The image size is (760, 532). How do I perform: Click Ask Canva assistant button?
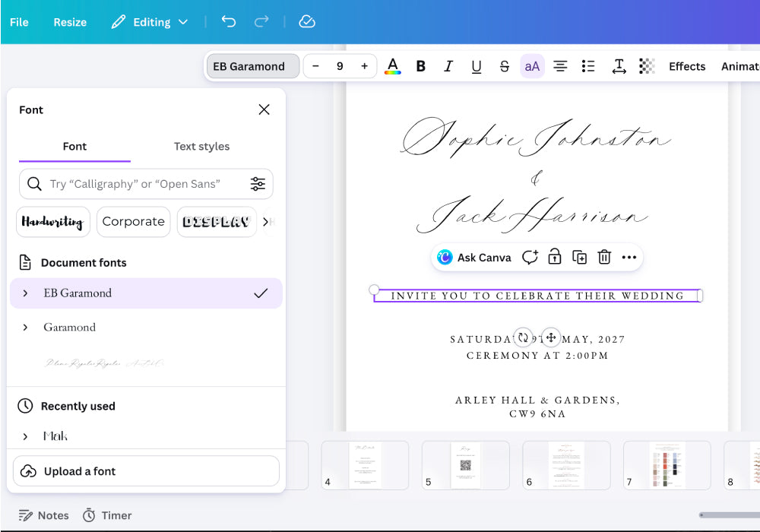tap(474, 258)
